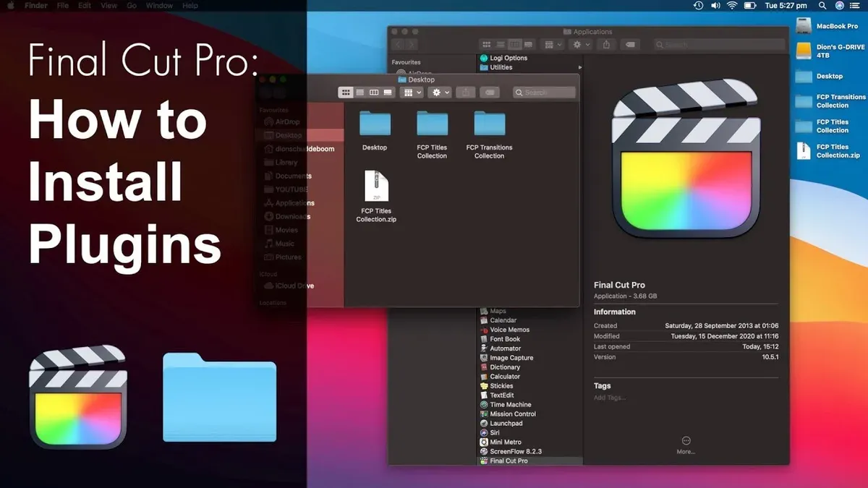Open Time Machine status in menu bar

(x=698, y=6)
